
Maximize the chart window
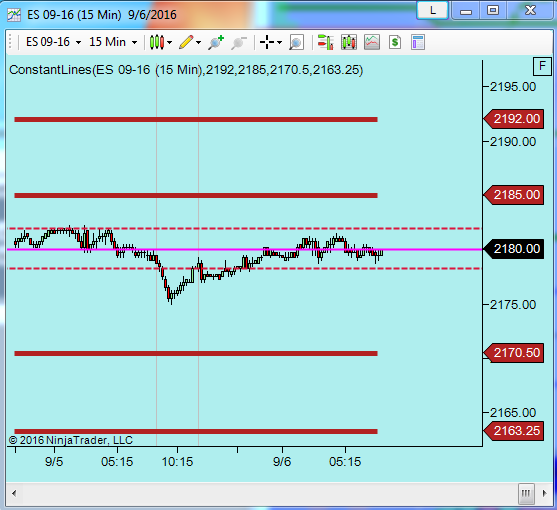pos(493,10)
